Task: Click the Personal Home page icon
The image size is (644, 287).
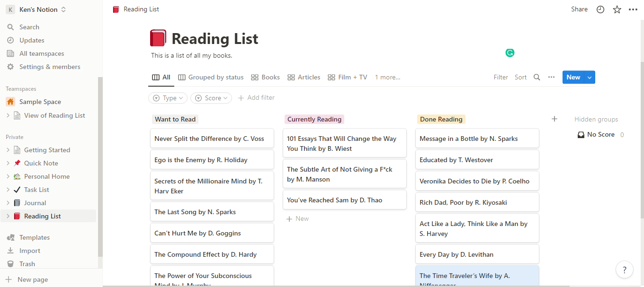Action: [17, 176]
